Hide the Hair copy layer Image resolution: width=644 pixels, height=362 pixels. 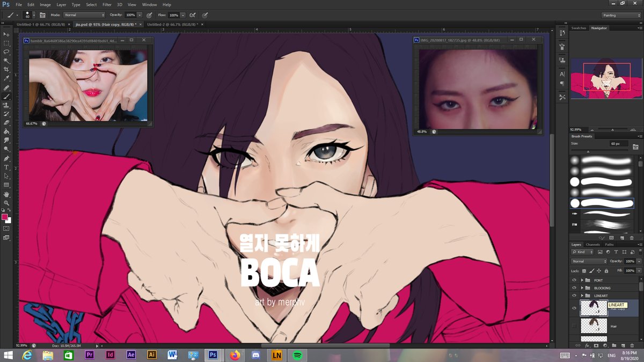pyautogui.click(x=574, y=308)
